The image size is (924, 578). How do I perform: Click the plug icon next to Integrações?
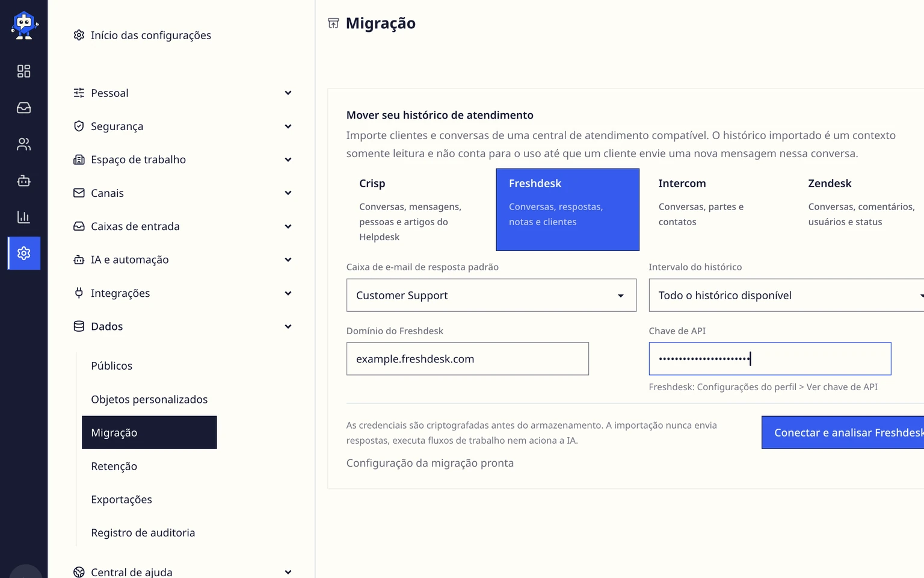click(79, 293)
